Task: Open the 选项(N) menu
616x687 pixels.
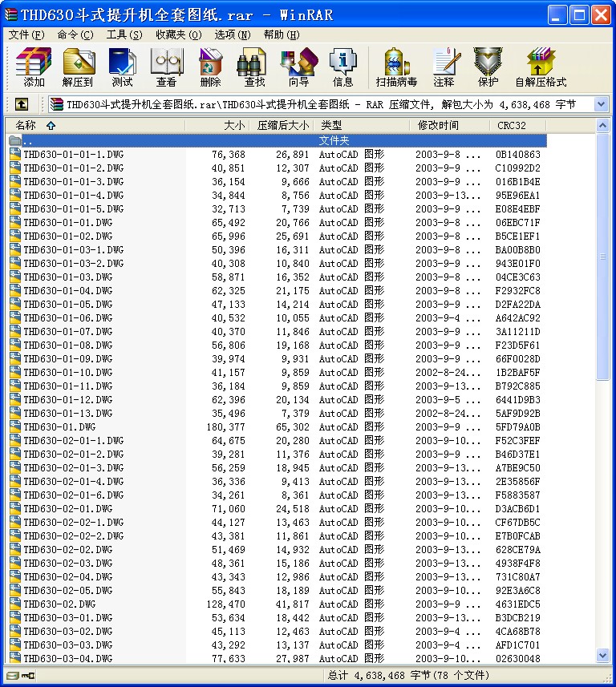Action: point(233,34)
